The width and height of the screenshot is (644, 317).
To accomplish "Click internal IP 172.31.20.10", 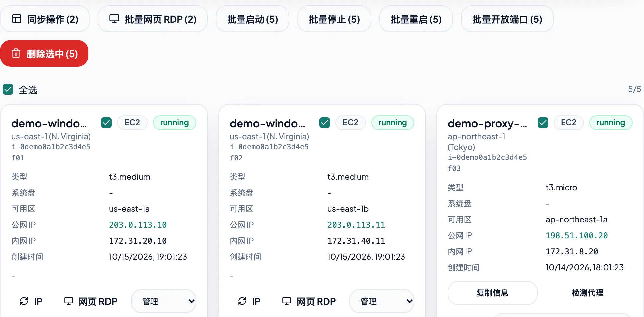I will click(138, 241).
